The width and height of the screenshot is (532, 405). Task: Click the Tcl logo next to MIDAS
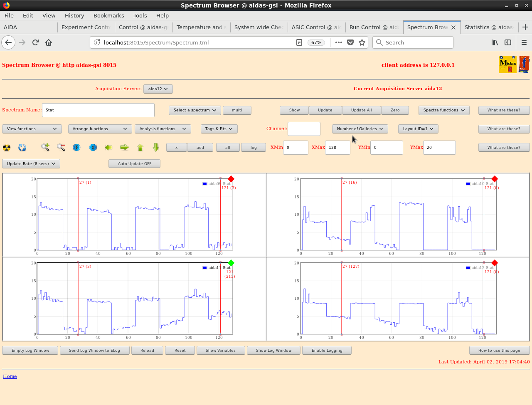pos(524,64)
